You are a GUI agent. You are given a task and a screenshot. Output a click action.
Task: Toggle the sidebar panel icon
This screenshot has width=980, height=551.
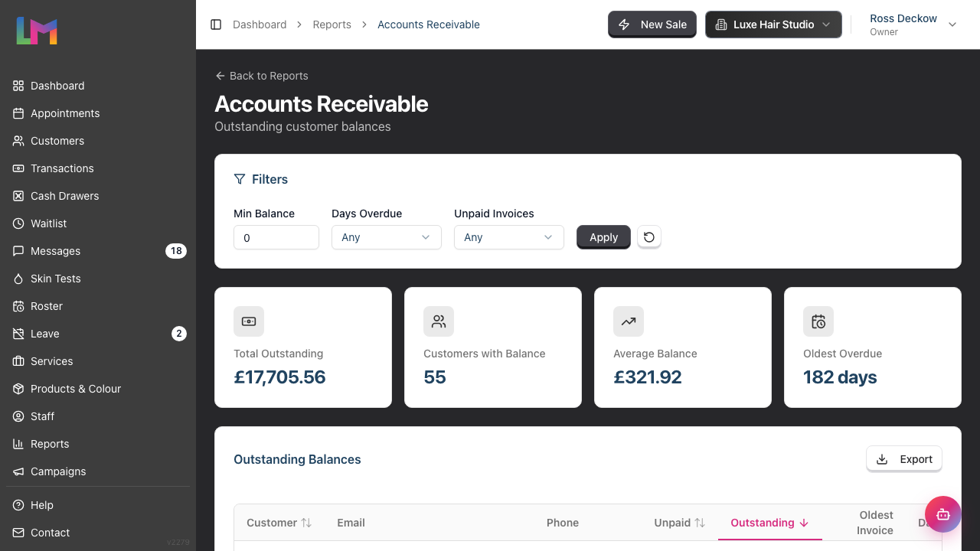tap(216, 24)
